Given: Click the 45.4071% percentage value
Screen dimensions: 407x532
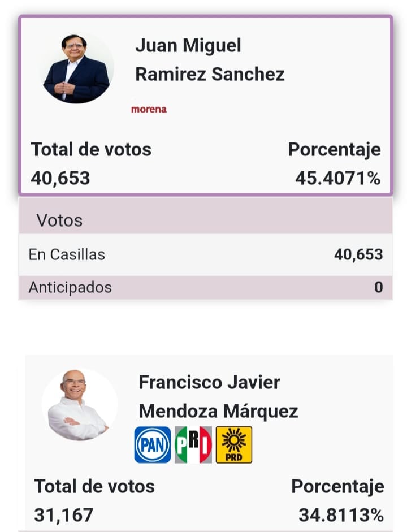Looking at the screenshot, I should coord(337,179).
